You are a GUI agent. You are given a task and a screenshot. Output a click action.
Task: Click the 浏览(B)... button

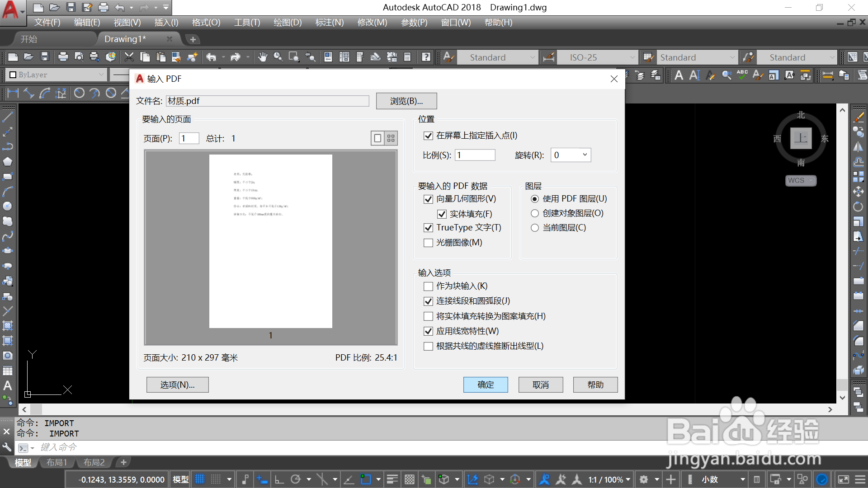[x=406, y=101]
